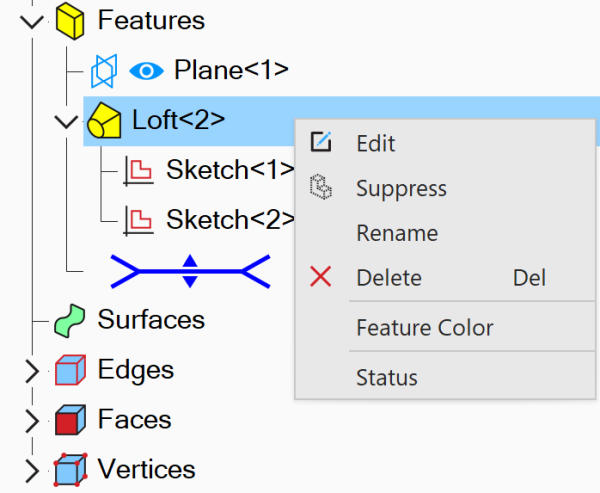The height and width of the screenshot is (493, 600).
Task: Collapse the Loft<2> node chevron
Action: tap(66, 122)
